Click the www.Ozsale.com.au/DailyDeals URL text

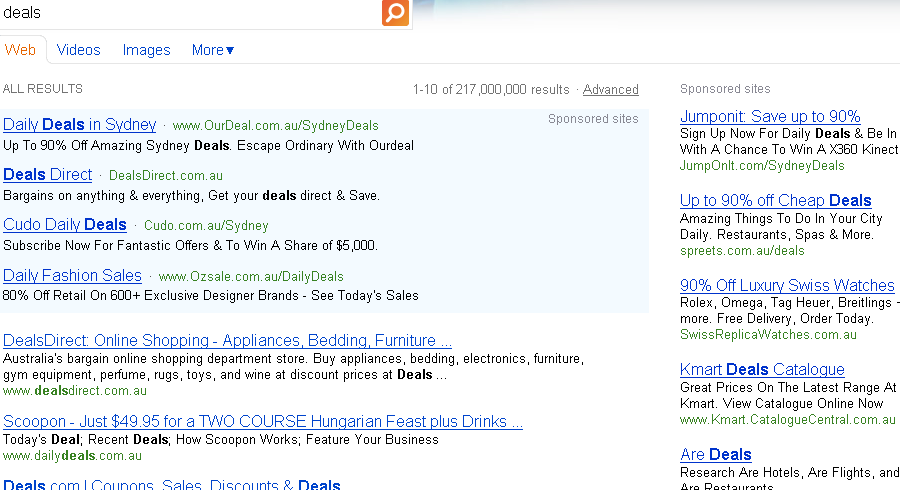(x=251, y=277)
